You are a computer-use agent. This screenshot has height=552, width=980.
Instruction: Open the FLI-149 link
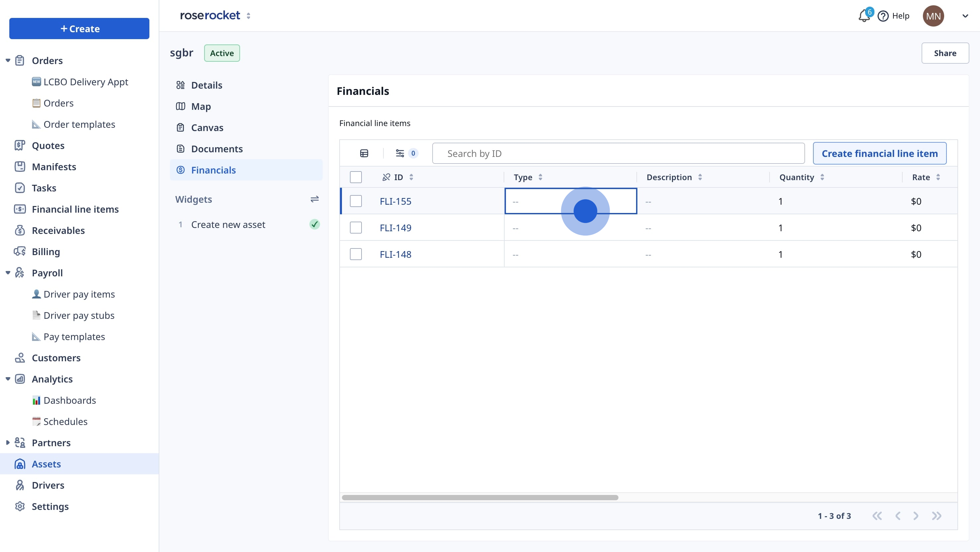click(395, 228)
